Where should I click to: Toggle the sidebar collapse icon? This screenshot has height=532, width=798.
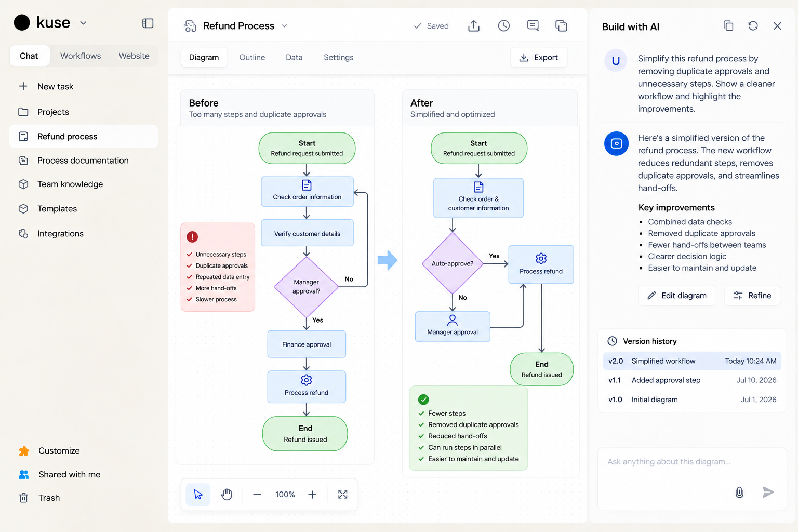(148, 23)
